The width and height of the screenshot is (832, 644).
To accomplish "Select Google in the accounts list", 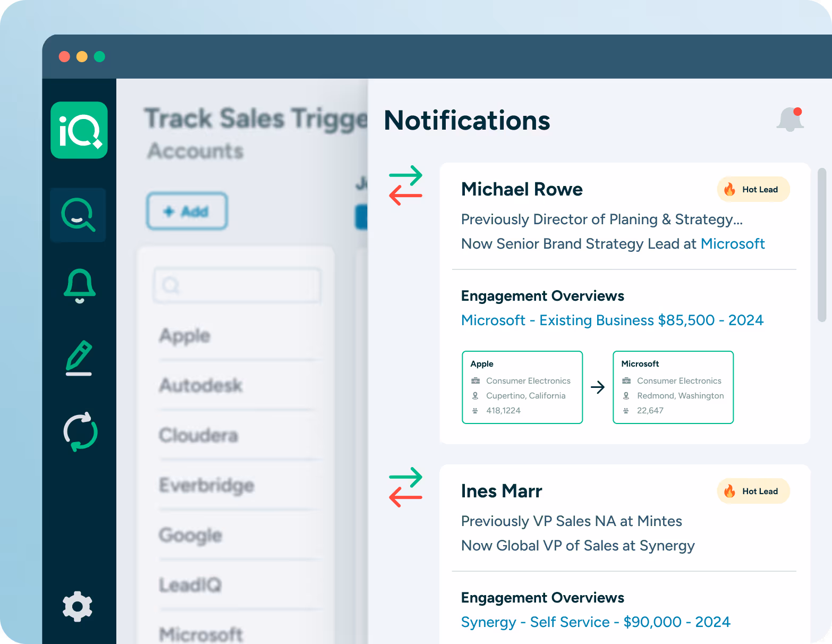I will pos(190,535).
